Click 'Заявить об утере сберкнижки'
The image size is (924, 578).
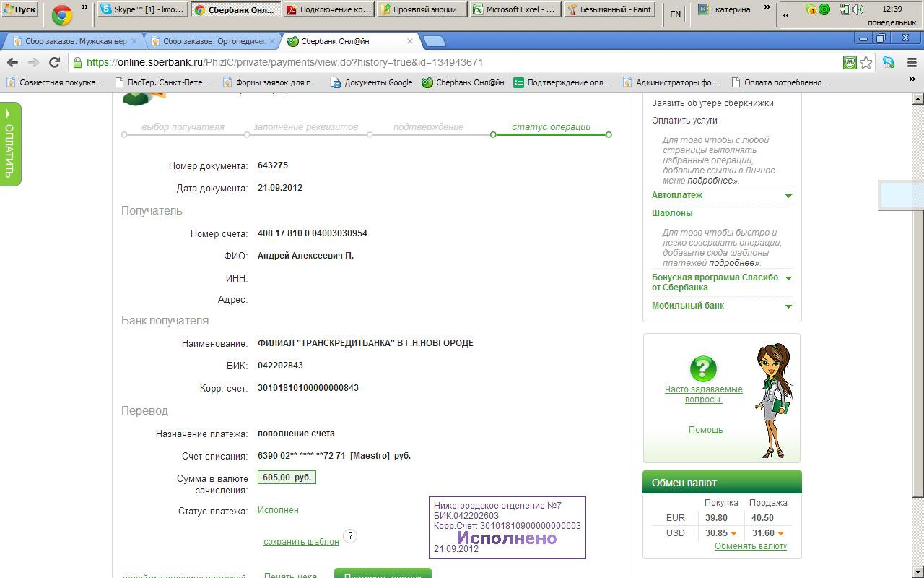coord(712,103)
